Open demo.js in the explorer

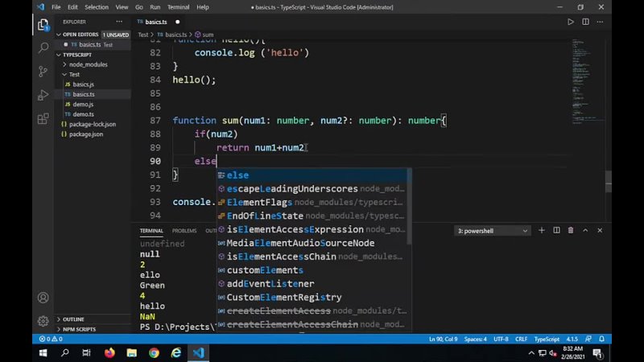click(83, 105)
